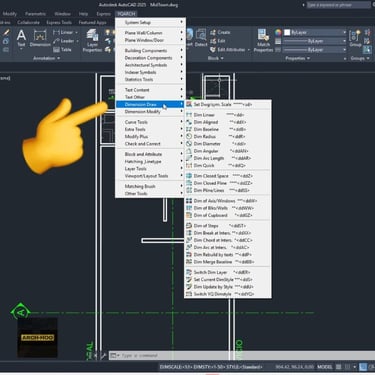Choose Dim Closed Pline
This screenshot has height=375, width=375.
(x=228, y=183)
